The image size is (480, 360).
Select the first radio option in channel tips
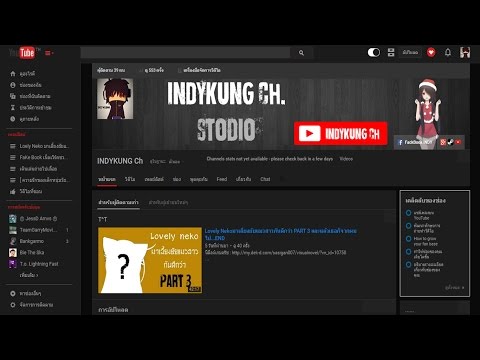click(x=408, y=213)
